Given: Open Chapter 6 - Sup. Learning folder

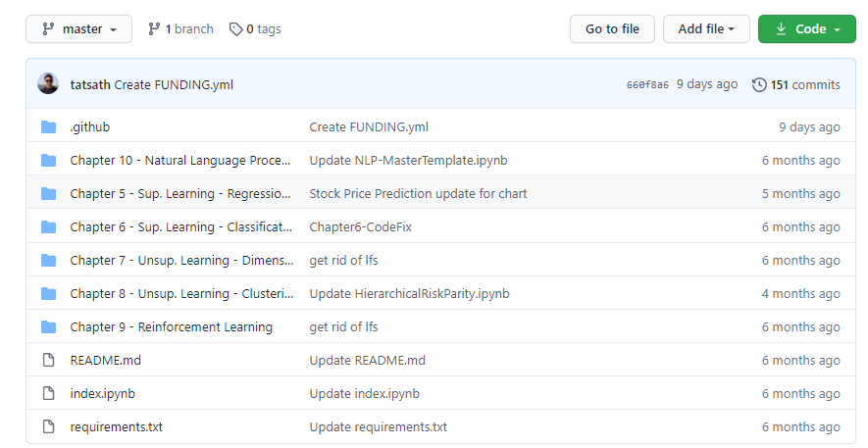Looking at the screenshot, I should [181, 227].
